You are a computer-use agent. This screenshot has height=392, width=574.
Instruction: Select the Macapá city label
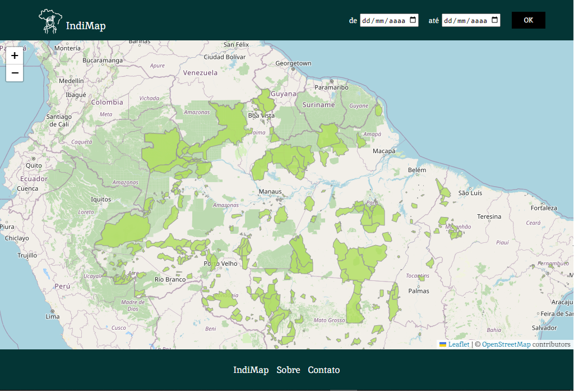384,151
